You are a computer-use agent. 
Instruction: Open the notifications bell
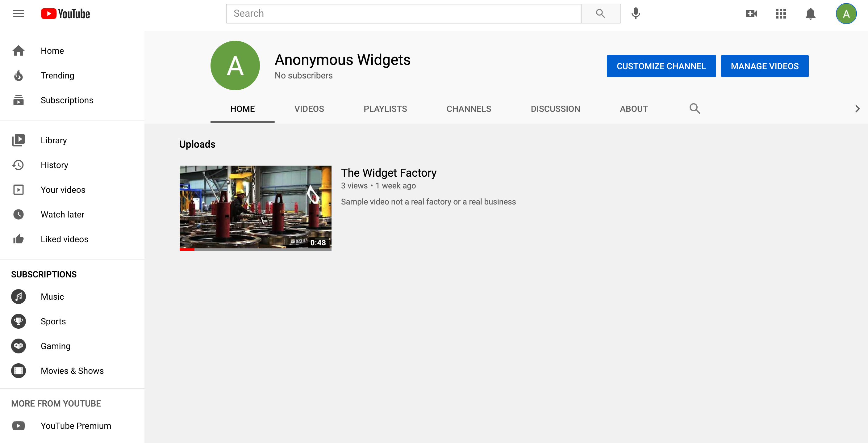click(810, 14)
